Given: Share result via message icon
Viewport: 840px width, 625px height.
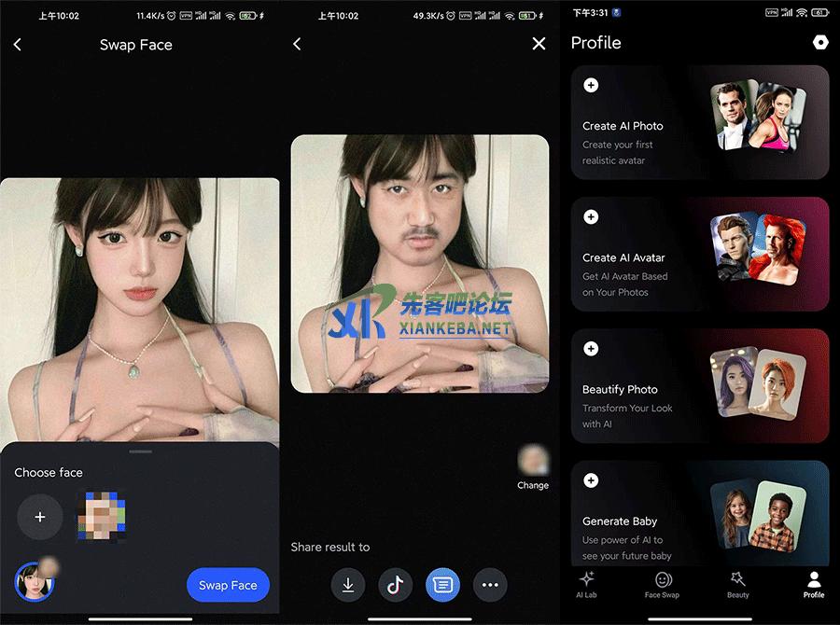Looking at the screenshot, I should point(443,585).
